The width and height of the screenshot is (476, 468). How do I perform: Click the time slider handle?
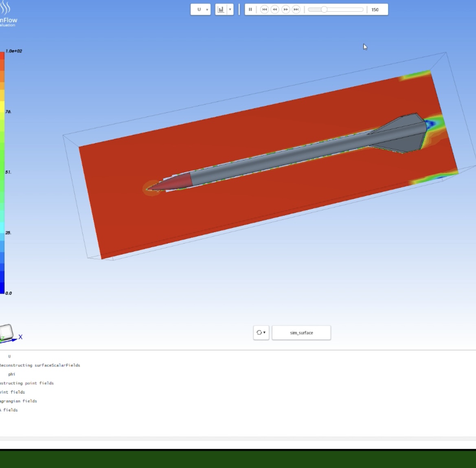click(x=324, y=9)
